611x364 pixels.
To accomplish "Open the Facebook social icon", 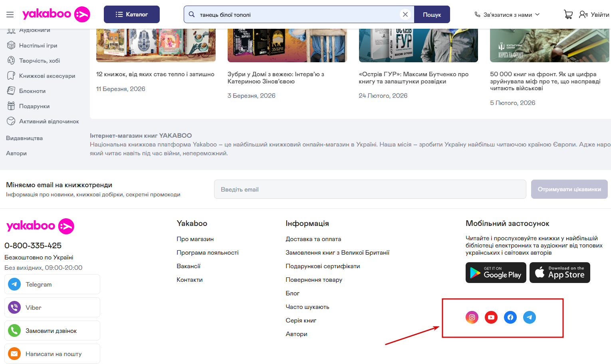I will click(510, 317).
